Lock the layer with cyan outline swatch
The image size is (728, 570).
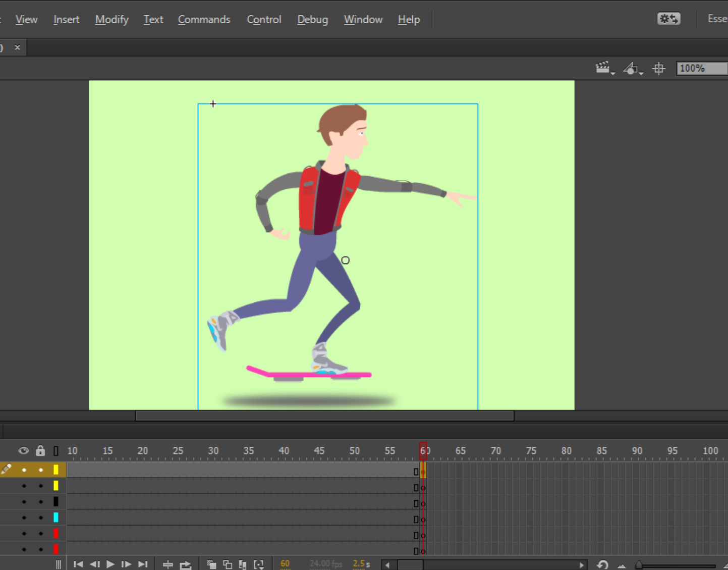coord(41,517)
